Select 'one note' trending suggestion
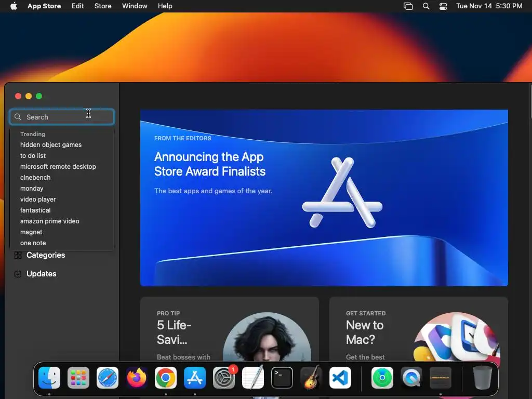The width and height of the screenshot is (532, 399). point(33,243)
